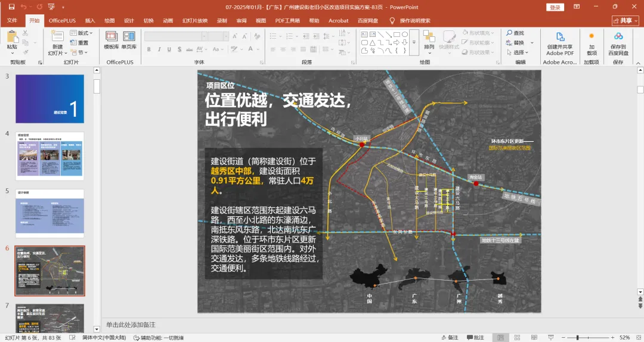
Task: Select the right arrow shape in gallery
Action: pos(397,43)
